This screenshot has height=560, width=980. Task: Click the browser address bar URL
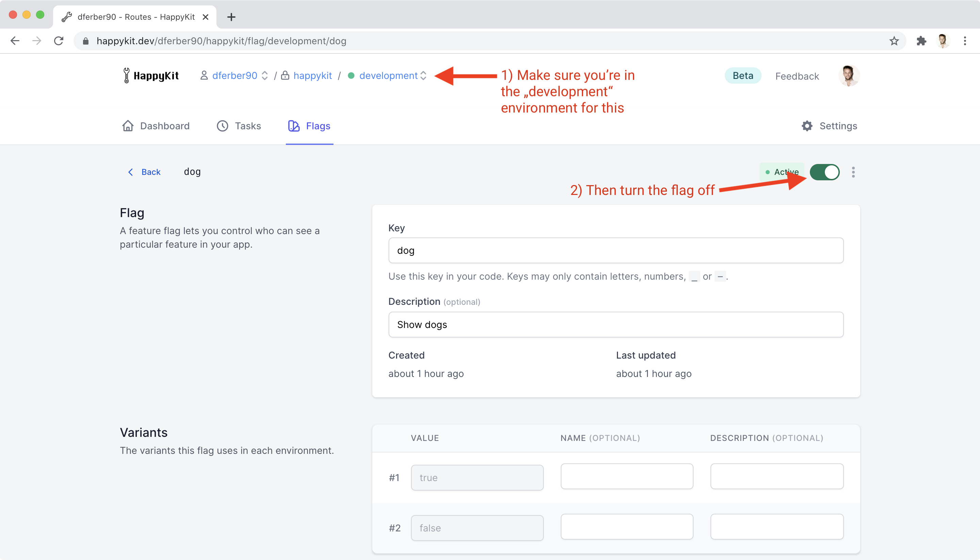pos(222,41)
